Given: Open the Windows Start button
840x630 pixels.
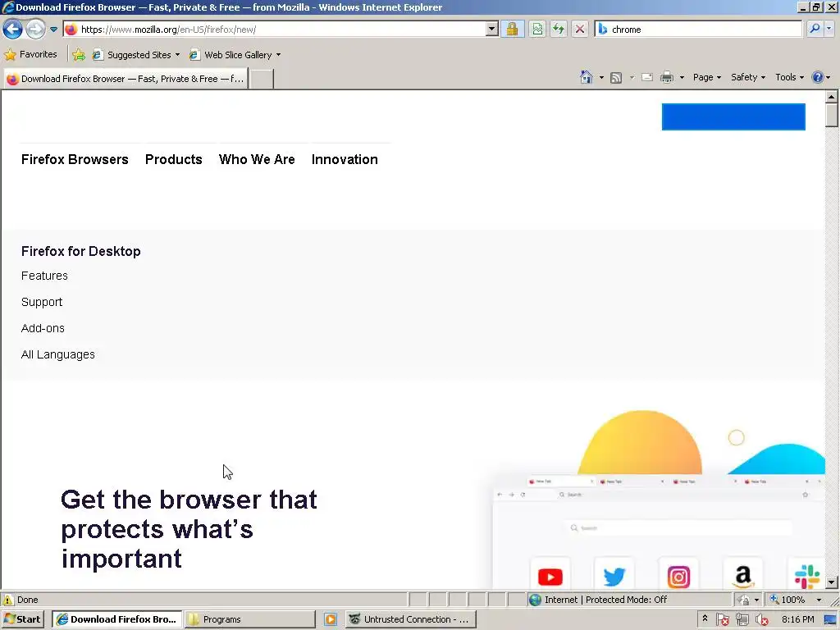Looking at the screenshot, I should (22, 619).
